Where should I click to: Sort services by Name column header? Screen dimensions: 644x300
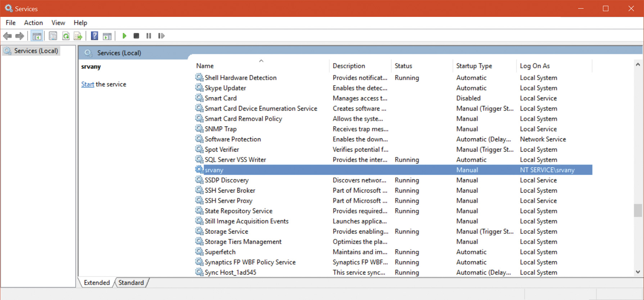205,66
